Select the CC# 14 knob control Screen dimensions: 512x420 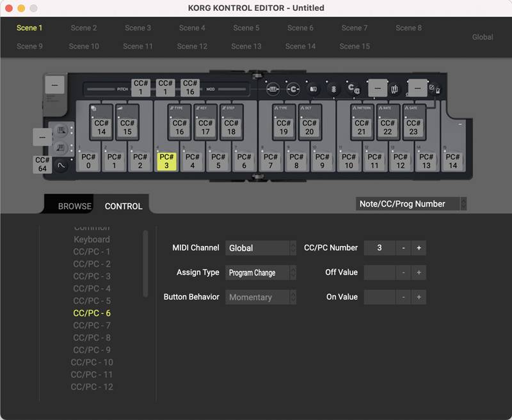[101, 127]
